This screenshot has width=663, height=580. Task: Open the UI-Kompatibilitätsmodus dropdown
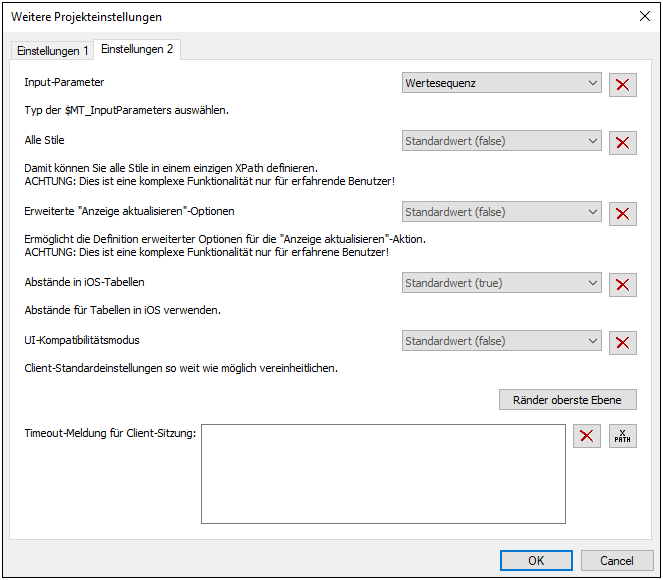point(501,341)
